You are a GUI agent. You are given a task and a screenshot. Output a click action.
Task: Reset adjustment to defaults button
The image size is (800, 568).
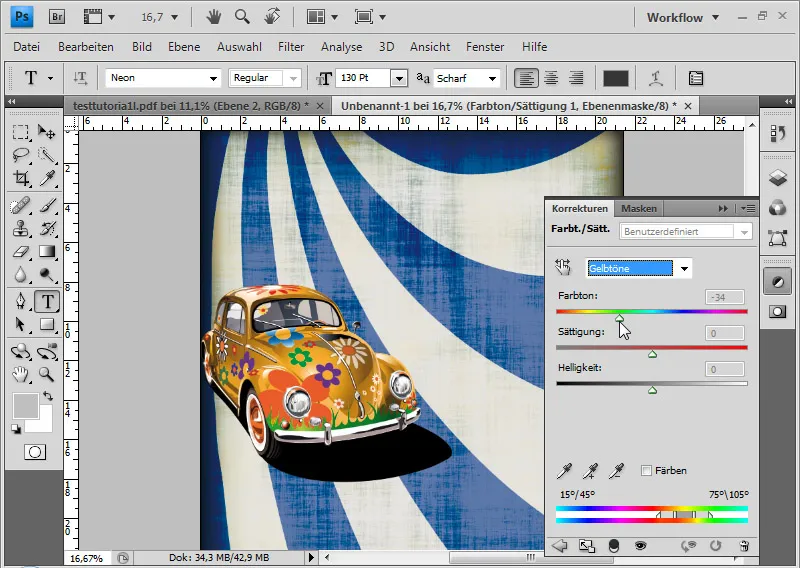715,546
